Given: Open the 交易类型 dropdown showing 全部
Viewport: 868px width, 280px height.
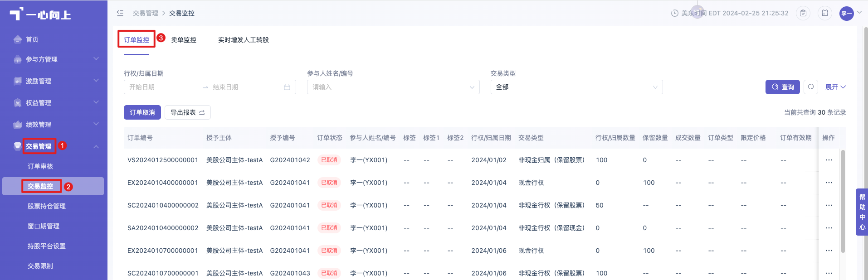Looking at the screenshot, I should (x=576, y=87).
